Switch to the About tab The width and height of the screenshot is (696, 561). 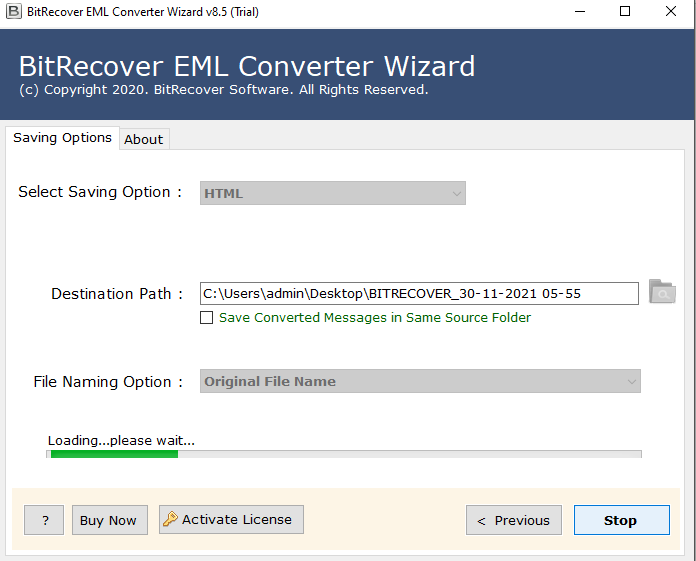(x=143, y=139)
